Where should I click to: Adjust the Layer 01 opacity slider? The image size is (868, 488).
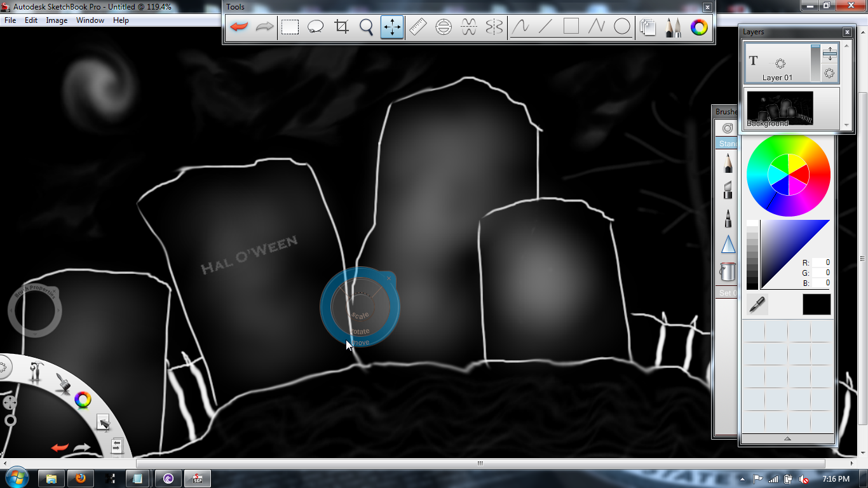[x=815, y=63]
